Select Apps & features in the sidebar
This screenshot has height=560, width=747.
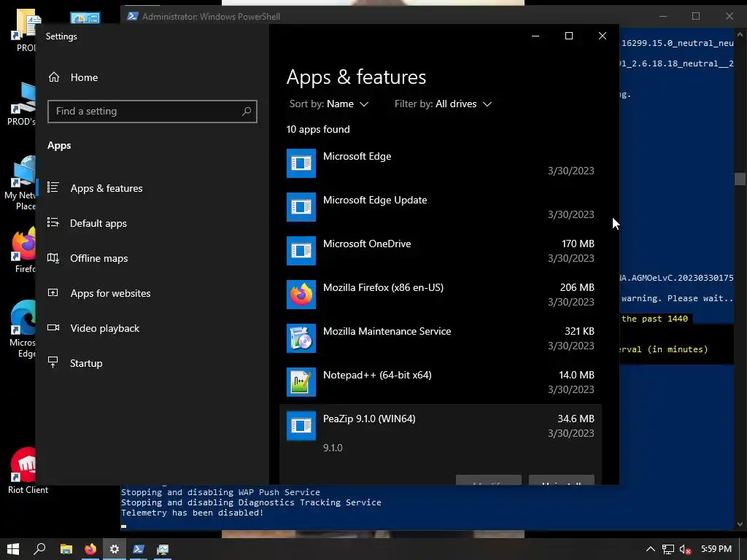(107, 188)
